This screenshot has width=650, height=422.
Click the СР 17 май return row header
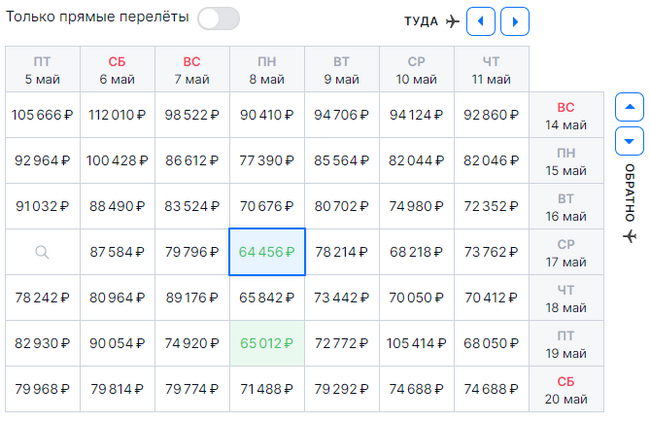(566, 252)
